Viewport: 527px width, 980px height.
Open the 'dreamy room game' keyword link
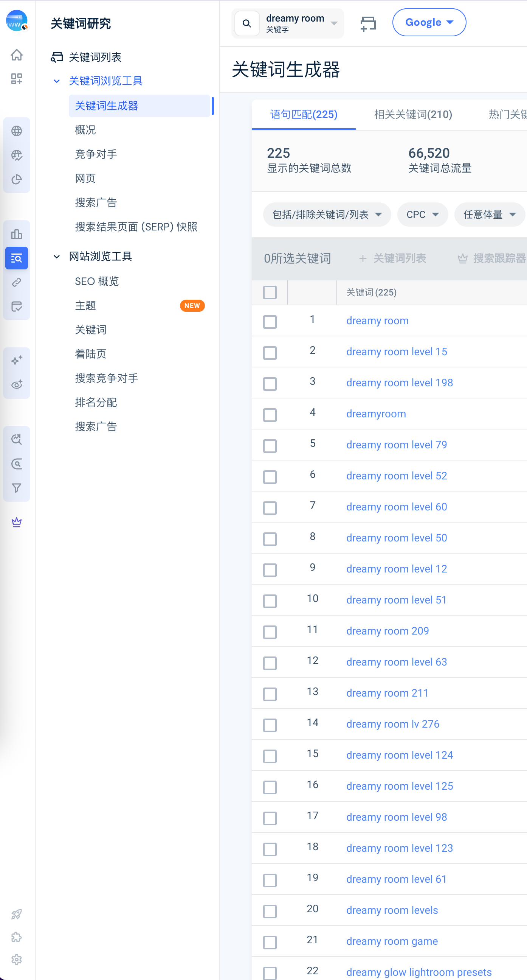392,941
